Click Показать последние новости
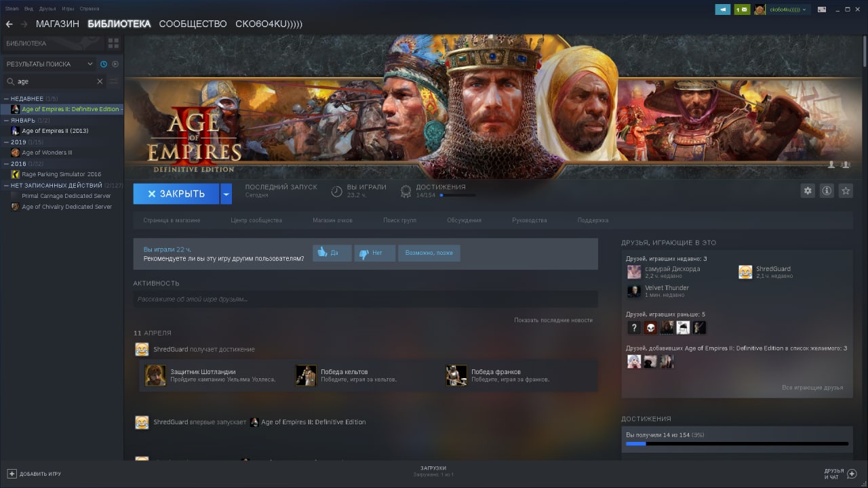The height and width of the screenshot is (488, 868). point(553,320)
